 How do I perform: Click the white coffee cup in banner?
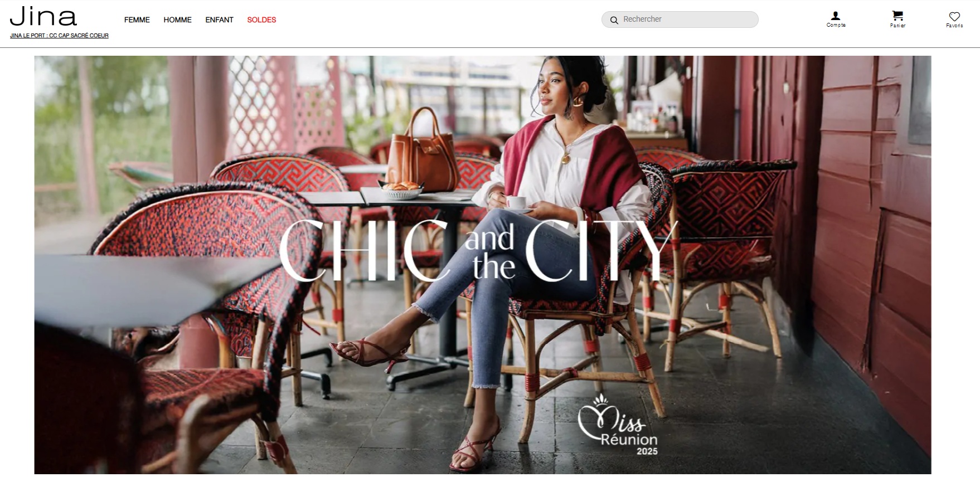coord(516,202)
